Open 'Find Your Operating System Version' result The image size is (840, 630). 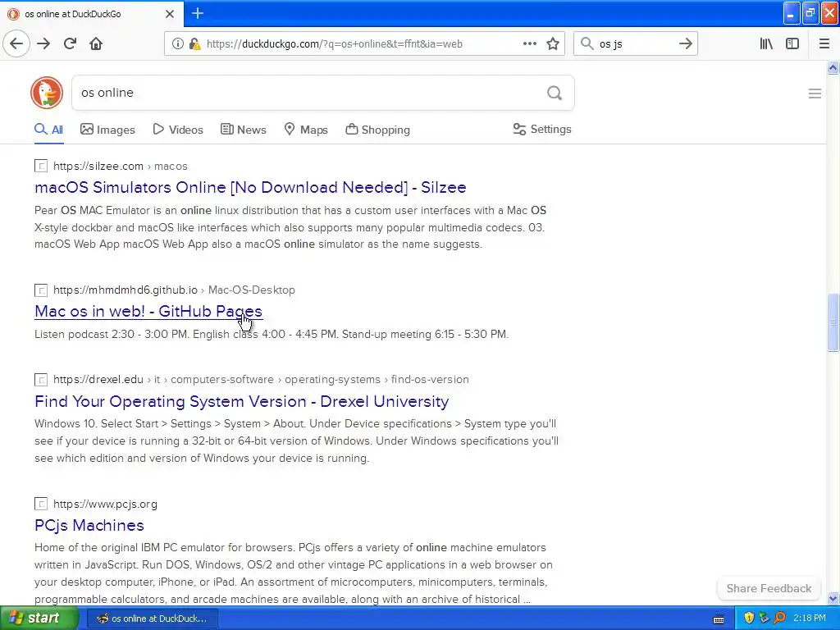242,401
